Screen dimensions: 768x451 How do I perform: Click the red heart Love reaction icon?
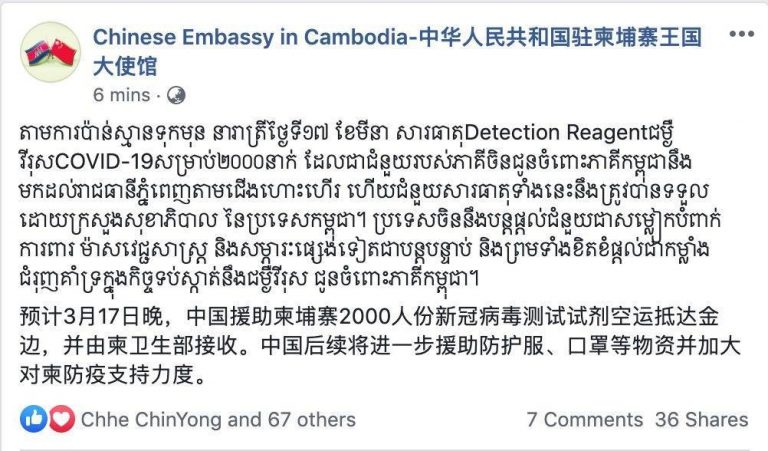(62, 419)
